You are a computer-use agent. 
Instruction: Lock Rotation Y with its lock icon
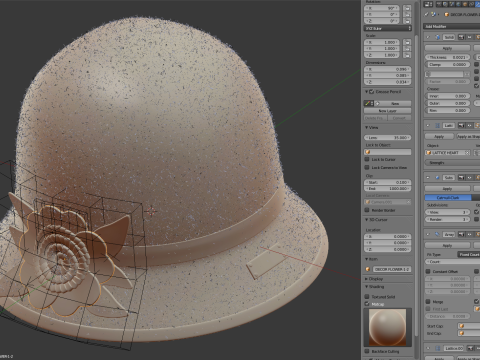tap(407, 14)
